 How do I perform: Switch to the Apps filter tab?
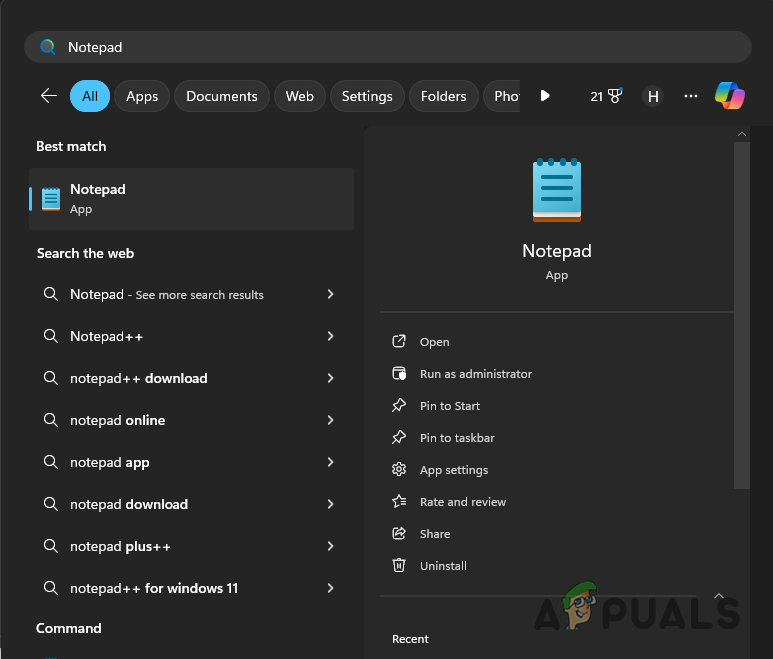142,96
